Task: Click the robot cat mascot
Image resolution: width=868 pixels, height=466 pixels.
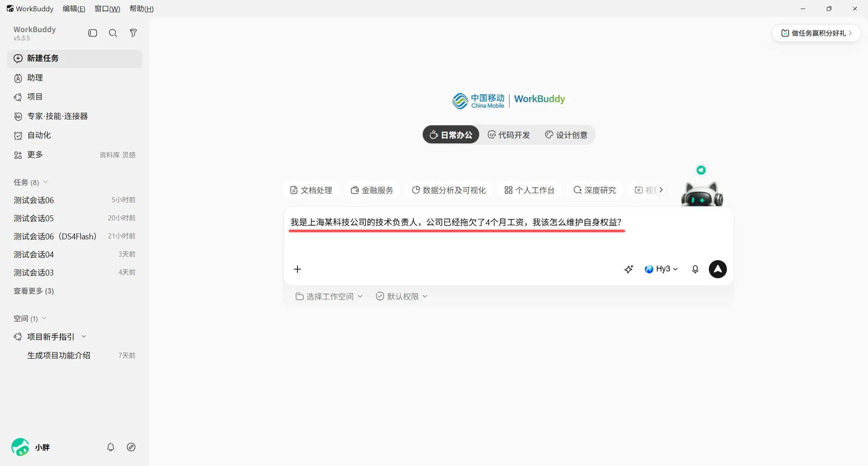Action: 702,194
